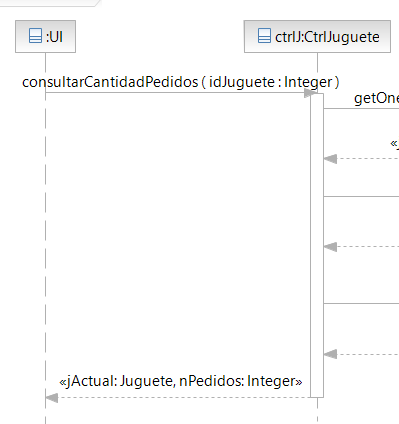Select the getOne message label
This screenshot has height=424, width=399.
[376, 98]
